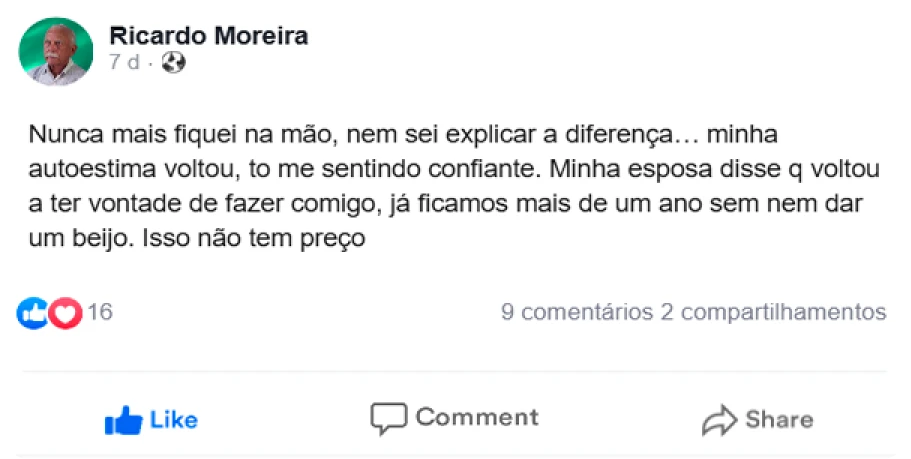Image resolution: width=911 pixels, height=459 pixels.
Task: View the "2 compartilhamentos" shares link
Action: (x=773, y=312)
